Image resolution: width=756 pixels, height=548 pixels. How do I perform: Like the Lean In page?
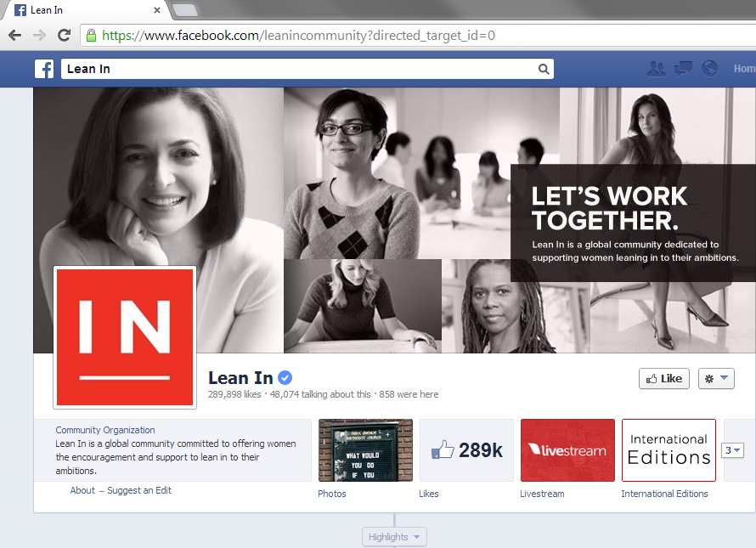[664, 379]
